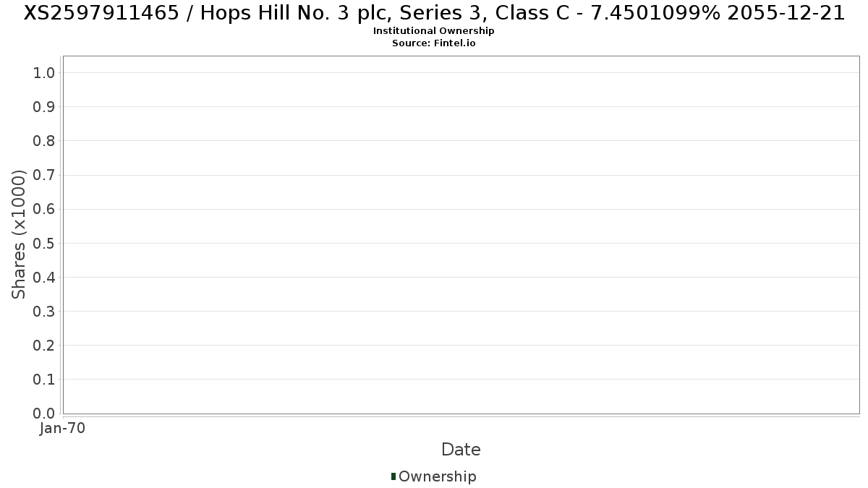Click the 0.0 y-axis tick label
The width and height of the screenshot is (868, 488).
[44, 414]
